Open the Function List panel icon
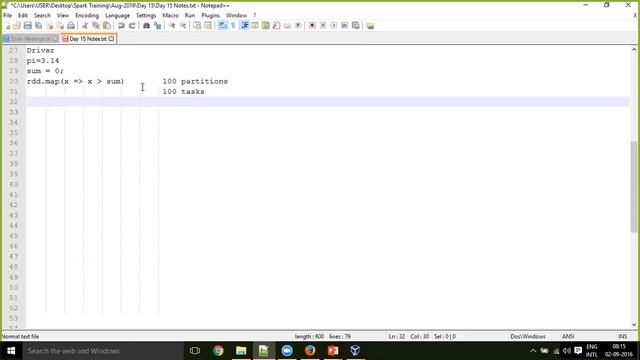640x360 pixels. pyautogui.click(x=276, y=26)
